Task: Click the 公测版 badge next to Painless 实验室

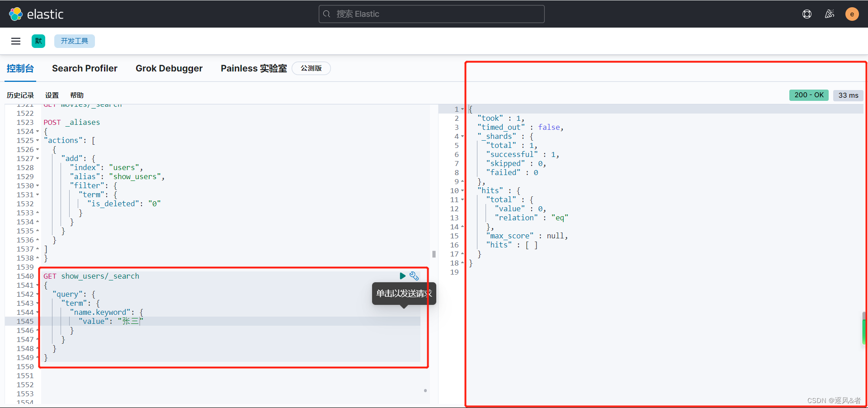Action: click(x=311, y=68)
